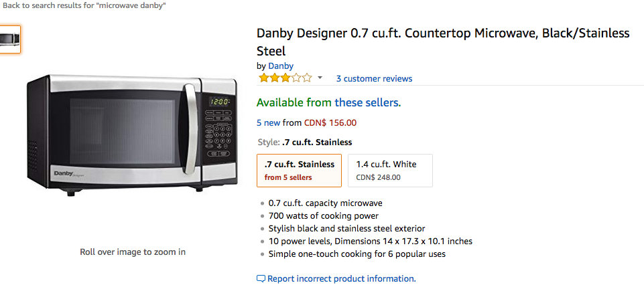The image size is (644, 287).
Task: Report incorrect product information
Action: click(x=341, y=278)
